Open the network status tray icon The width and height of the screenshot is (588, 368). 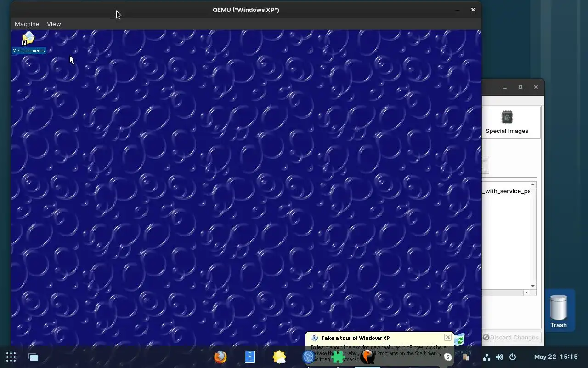[x=486, y=357]
